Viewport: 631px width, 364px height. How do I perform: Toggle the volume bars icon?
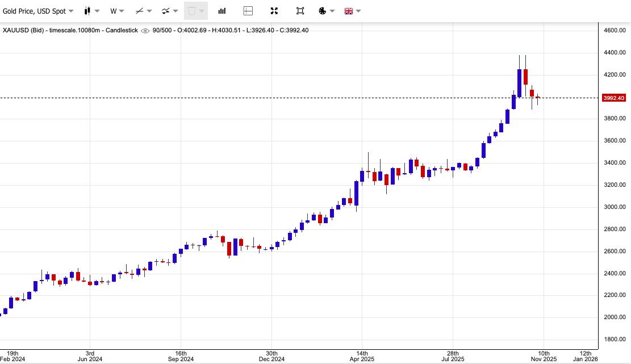tap(222, 11)
